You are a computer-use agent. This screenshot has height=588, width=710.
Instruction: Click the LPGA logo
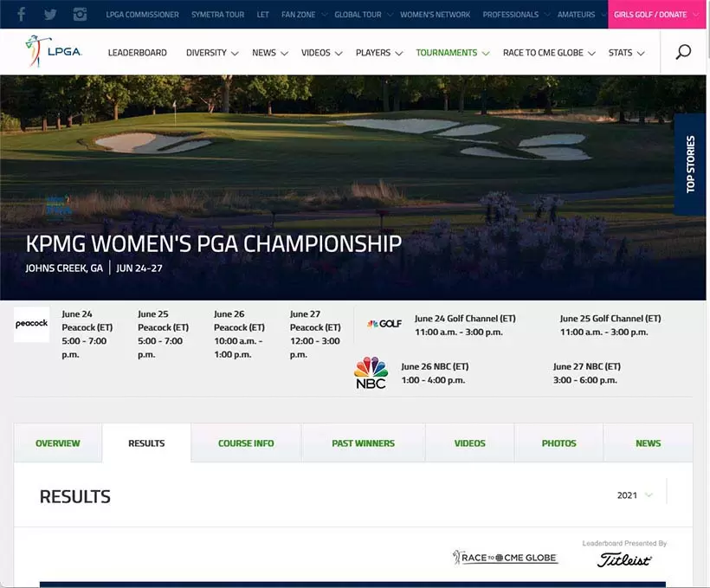pyautogui.click(x=54, y=52)
